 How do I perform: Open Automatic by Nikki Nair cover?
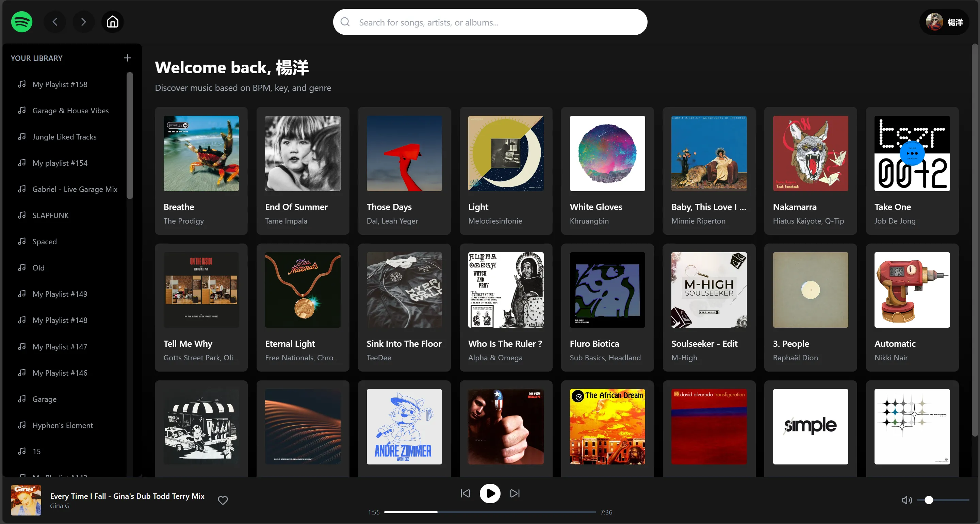click(912, 290)
